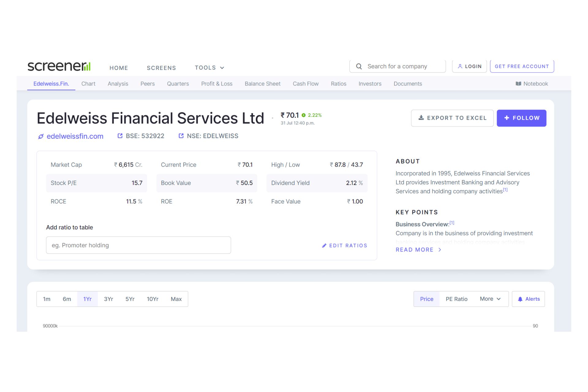The width and height of the screenshot is (588, 392).
Task: Click external link icon next to NSE: EDELWEISS
Action: click(181, 136)
